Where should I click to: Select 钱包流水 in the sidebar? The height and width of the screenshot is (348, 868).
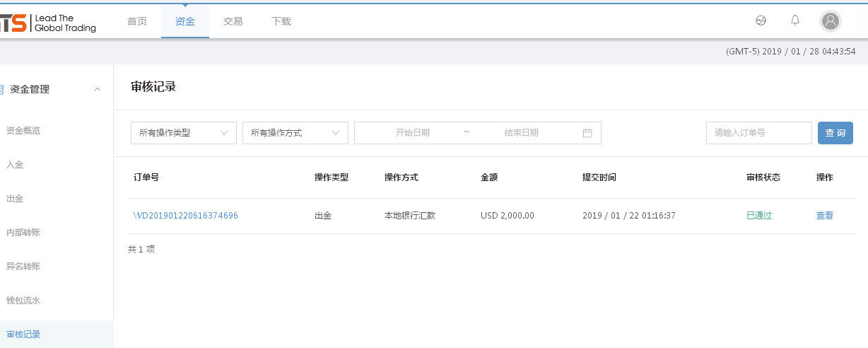[23, 301]
